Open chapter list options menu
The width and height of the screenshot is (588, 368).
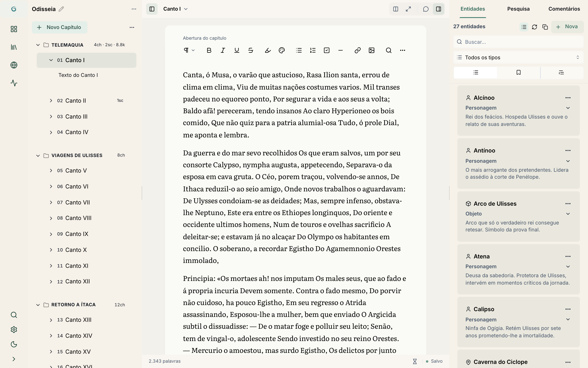[132, 27]
